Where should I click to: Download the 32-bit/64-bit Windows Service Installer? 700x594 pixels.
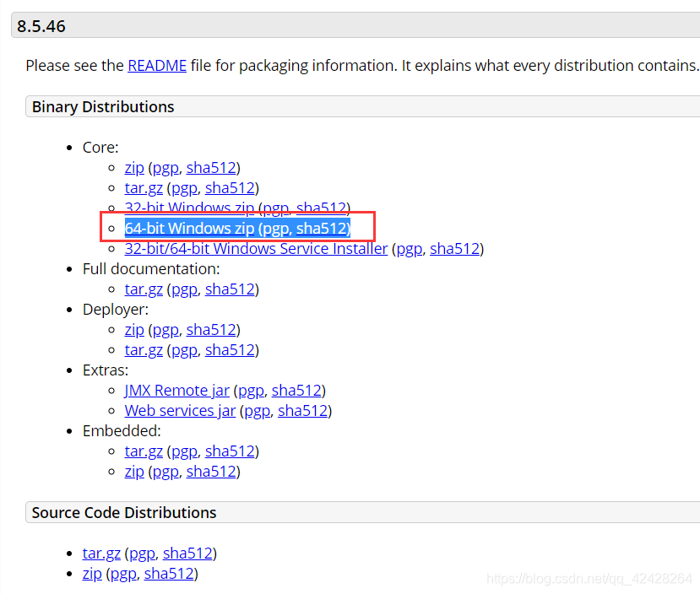[256, 249]
